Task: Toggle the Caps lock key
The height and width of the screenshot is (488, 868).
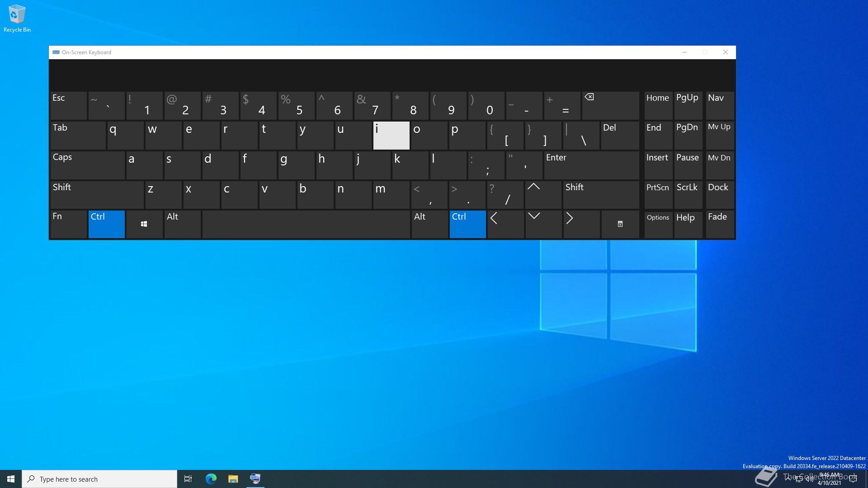Action: pos(87,165)
